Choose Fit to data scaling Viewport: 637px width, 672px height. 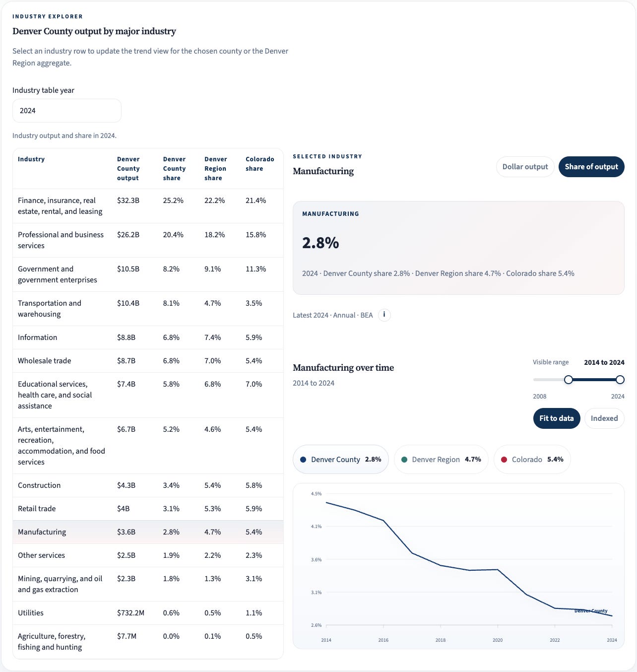(556, 418)
